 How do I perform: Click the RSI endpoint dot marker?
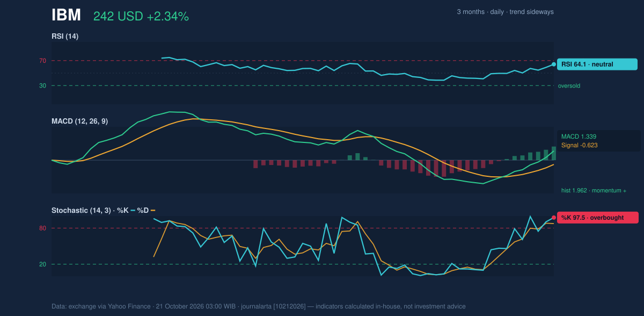coord(554,64)
